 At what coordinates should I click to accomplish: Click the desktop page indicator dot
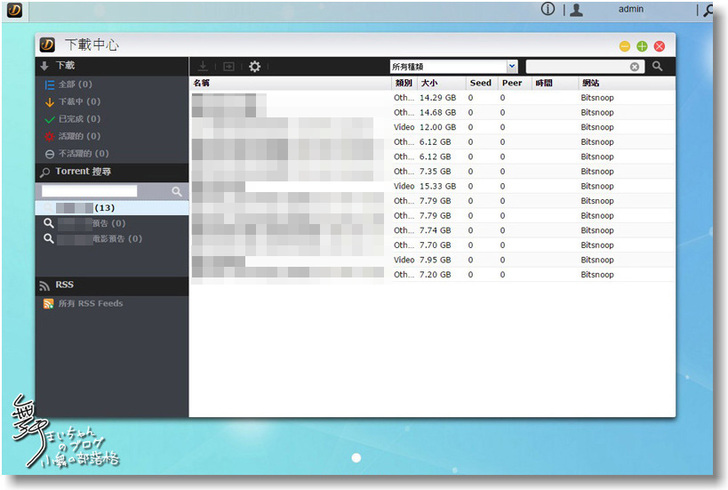[357, 458]
